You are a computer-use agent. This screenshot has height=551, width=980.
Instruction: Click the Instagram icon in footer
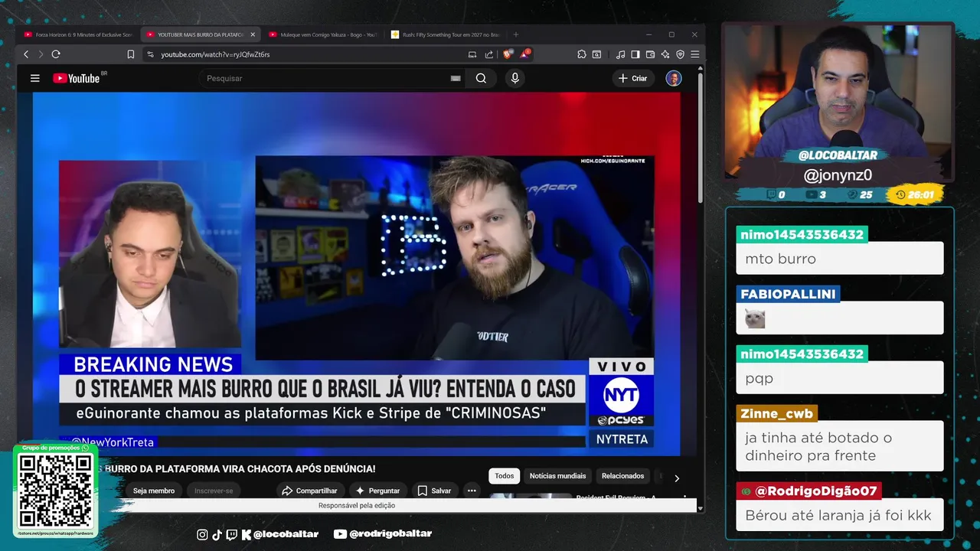pos(202,534)
